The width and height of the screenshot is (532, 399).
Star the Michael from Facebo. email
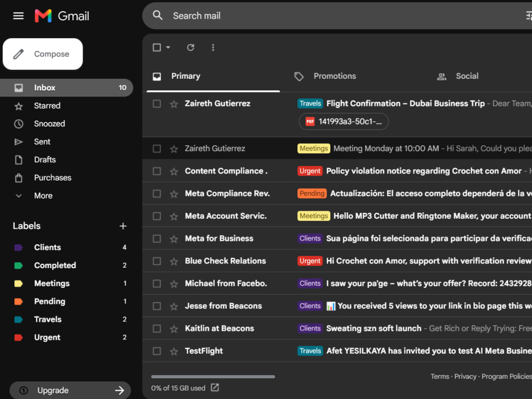click(174, 284)
